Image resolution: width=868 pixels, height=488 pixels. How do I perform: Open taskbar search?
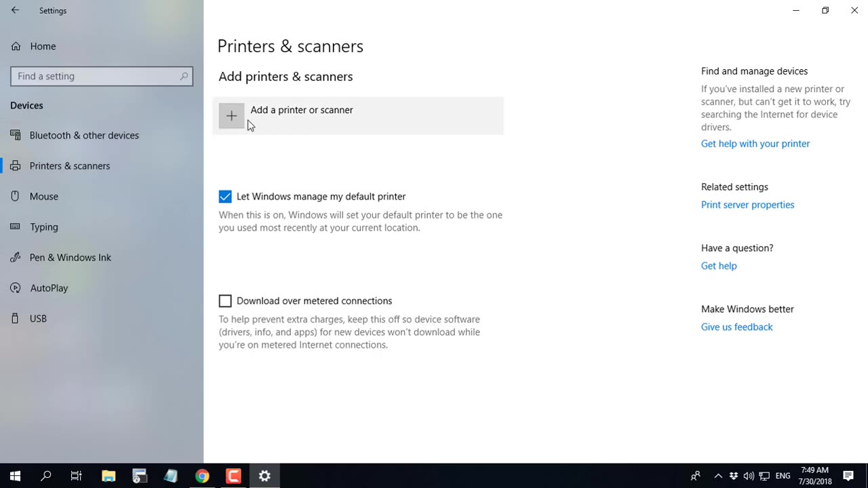(x=46, y=476)
